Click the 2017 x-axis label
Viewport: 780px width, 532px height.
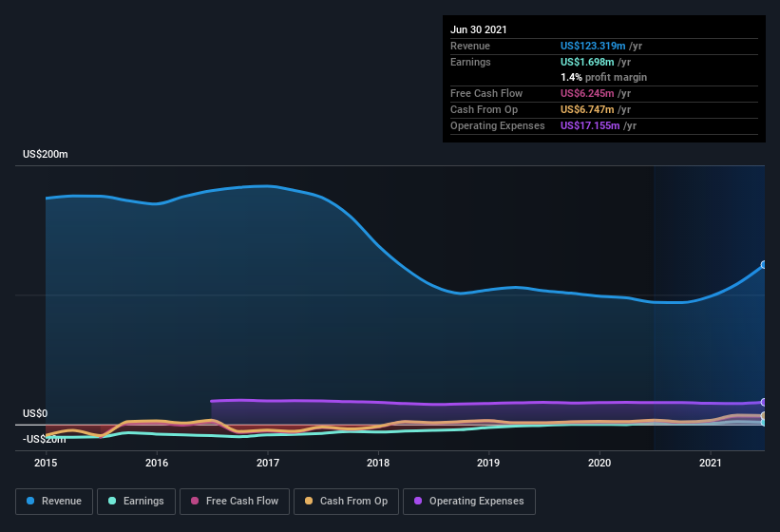(x=268, y=463)
